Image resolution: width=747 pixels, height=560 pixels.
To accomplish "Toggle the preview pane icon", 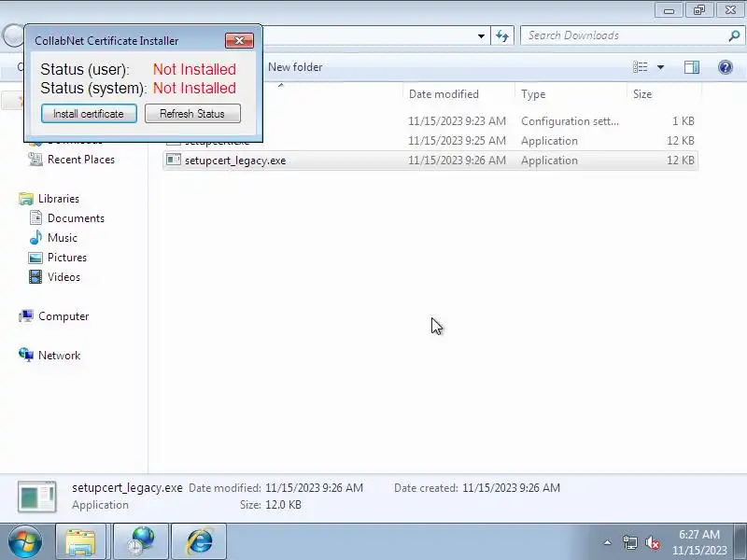I will (692, 67).
